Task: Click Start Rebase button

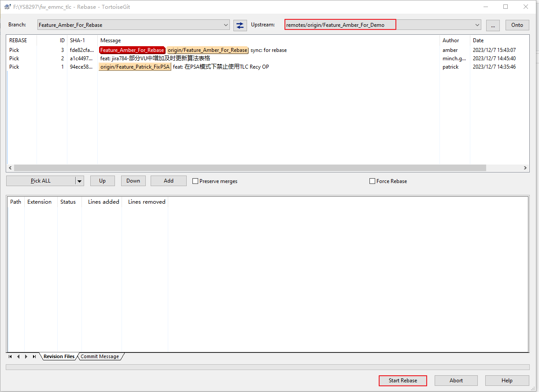Action: [403, 381]
